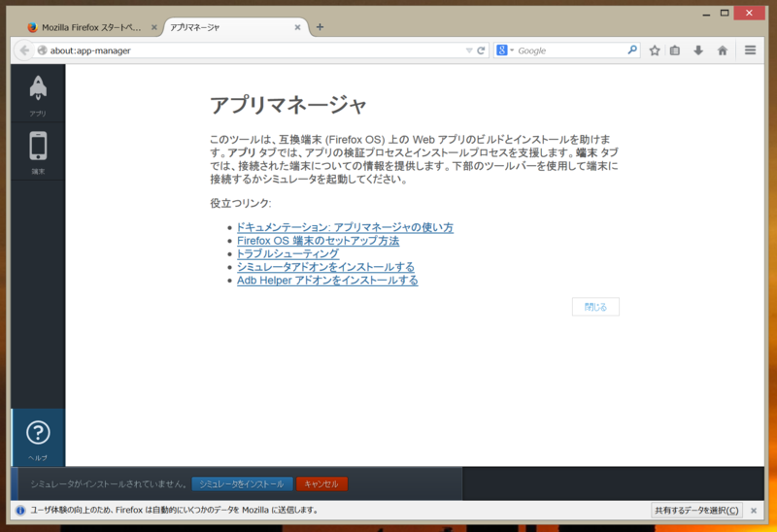Image resolution: width=777 pixels, height=532 pixels.
Task: Expand the URL bar history dropdown arrow
Action: (469, 50)
